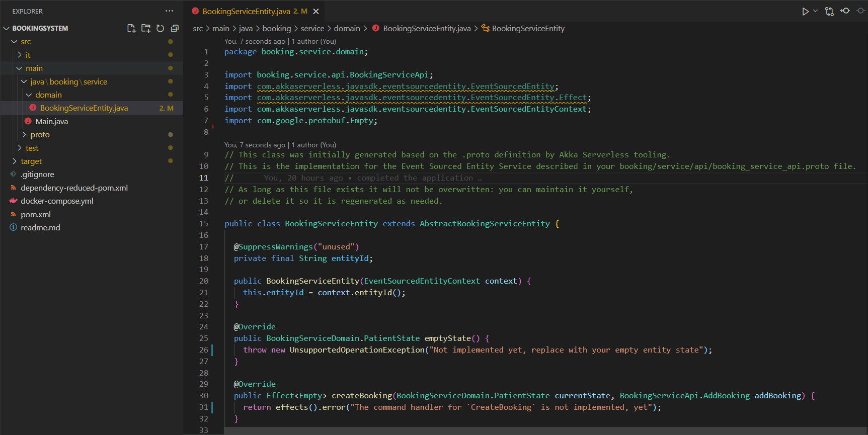The width and height of the screenshot is (868, 435).
Task: Select the BookingServiceEntity.java editor tab
Action: coord(255,11)
